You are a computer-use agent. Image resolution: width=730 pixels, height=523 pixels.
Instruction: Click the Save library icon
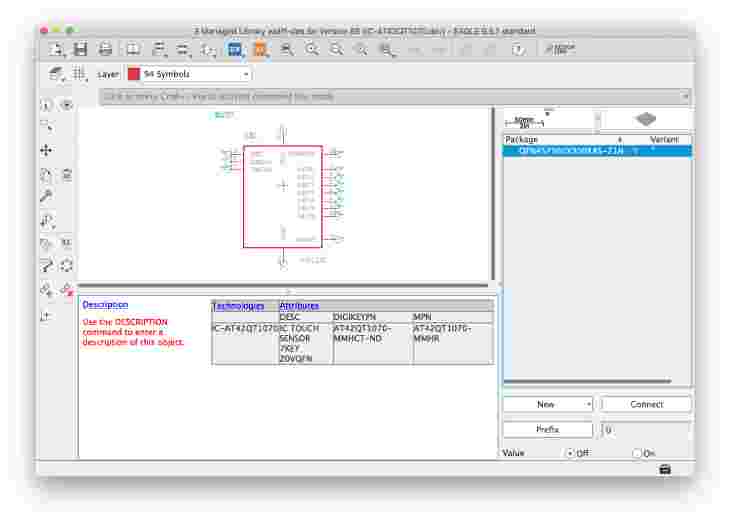point(80,49)
